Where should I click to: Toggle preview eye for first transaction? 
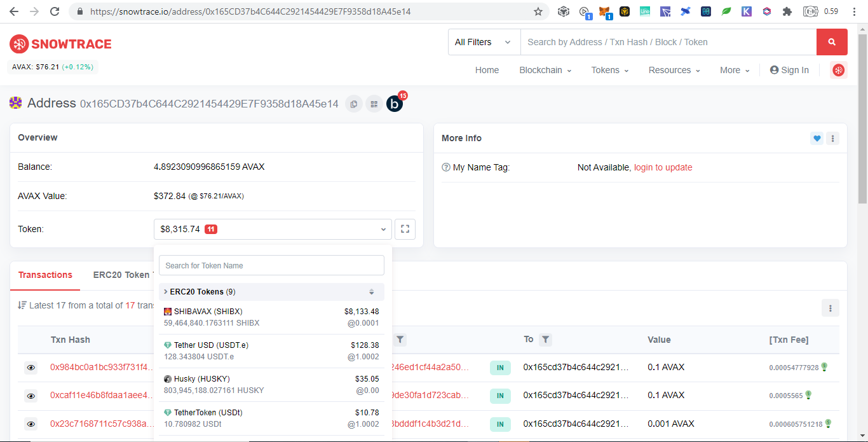coord(31,368)
